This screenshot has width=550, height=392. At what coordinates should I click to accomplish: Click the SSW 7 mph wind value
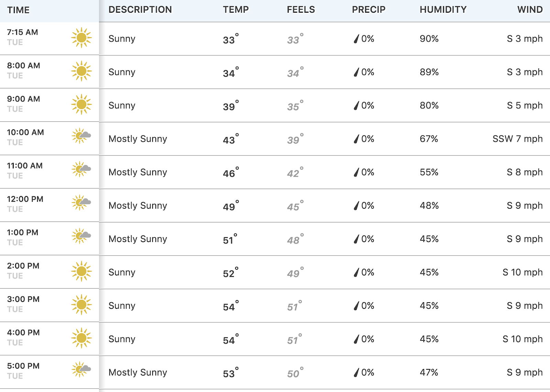click(518, 139)
